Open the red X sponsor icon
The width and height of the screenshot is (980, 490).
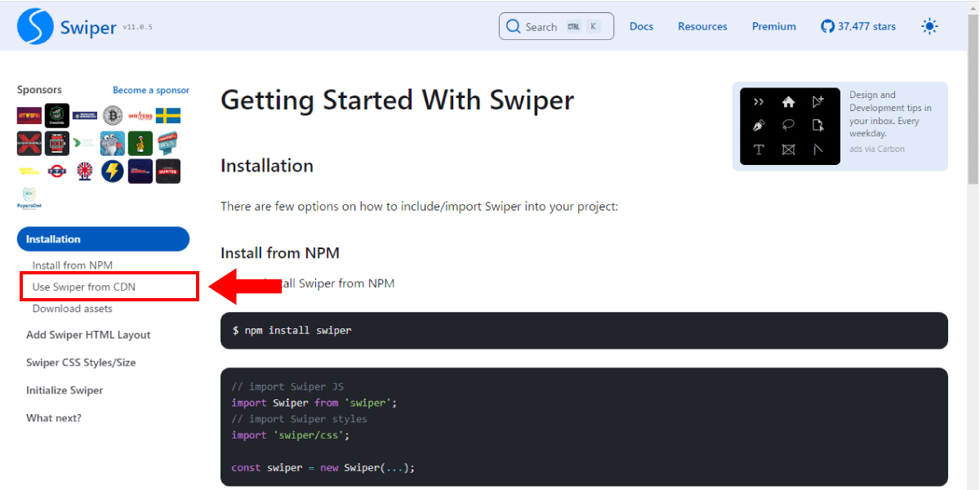pyautogui.click(x=29, y=144)
